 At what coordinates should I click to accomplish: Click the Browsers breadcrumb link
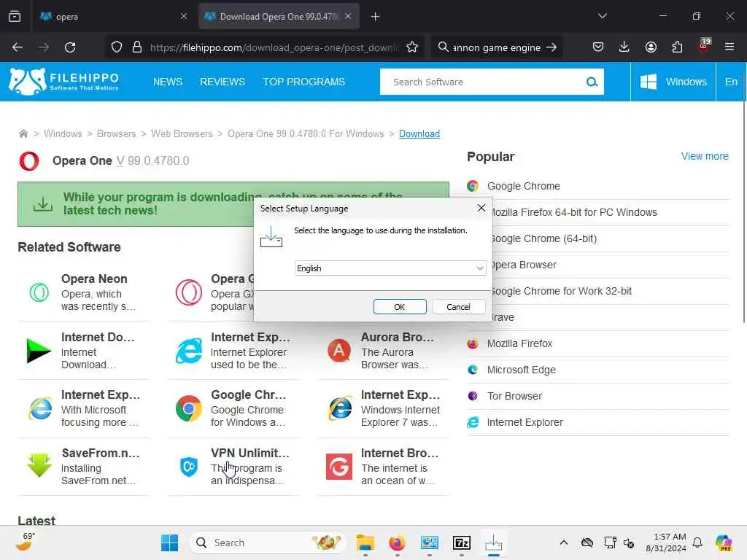click(116, 134)
